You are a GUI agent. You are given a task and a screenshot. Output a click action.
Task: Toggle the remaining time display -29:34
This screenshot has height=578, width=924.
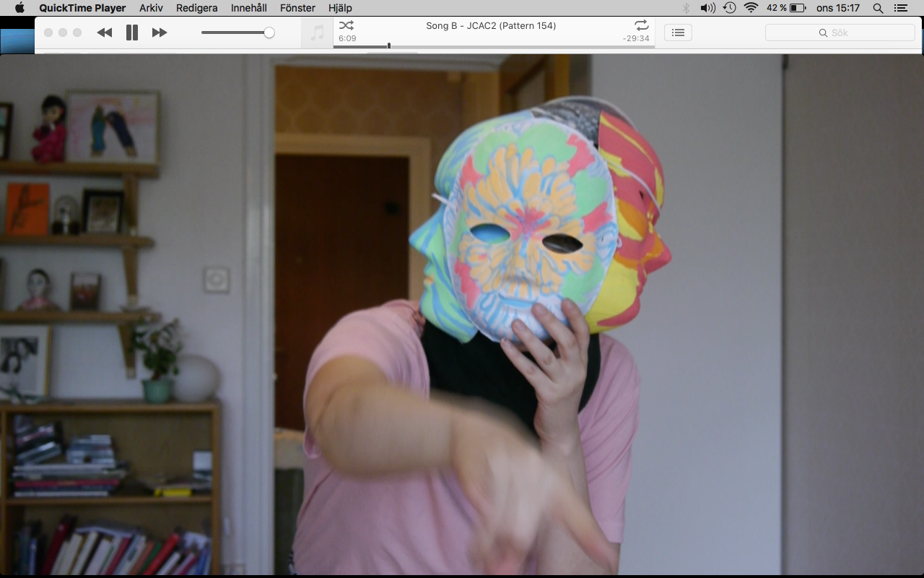point(636,38)
